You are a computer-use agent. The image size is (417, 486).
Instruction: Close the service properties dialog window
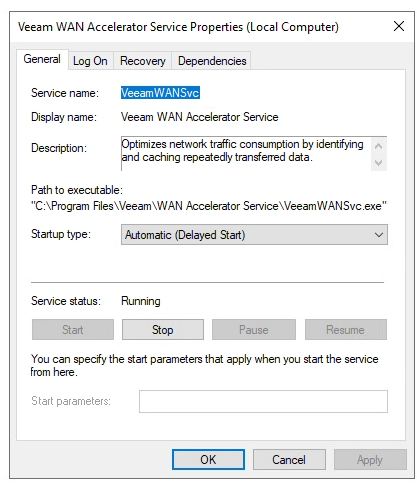coord(399,26)
